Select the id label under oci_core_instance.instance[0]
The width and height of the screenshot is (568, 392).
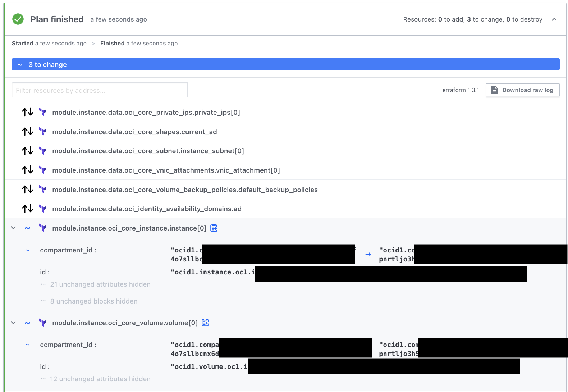(x=45, y=272)
